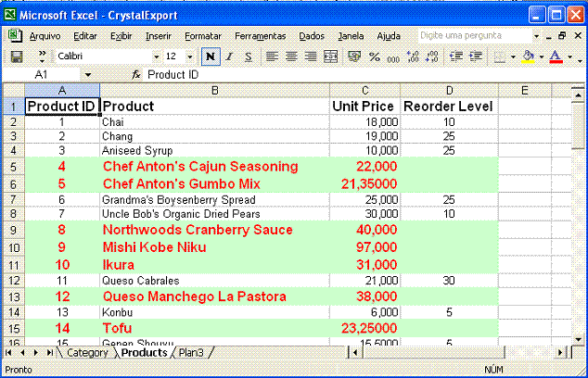Align text left

(273, 57)
